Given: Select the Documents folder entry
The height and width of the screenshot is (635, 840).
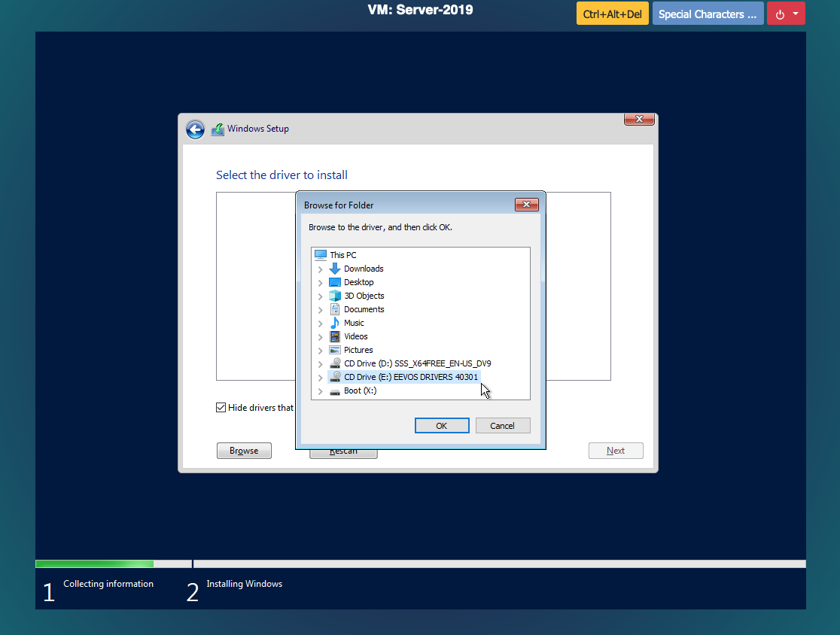Looking at the screenshot, I should click(364, 309).
